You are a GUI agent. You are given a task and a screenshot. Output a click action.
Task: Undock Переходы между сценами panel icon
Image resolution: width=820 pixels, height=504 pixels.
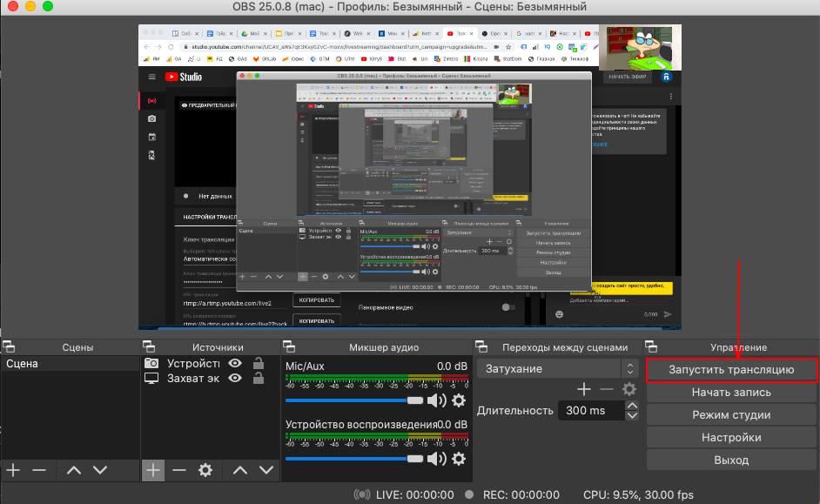tap(481, 346)
